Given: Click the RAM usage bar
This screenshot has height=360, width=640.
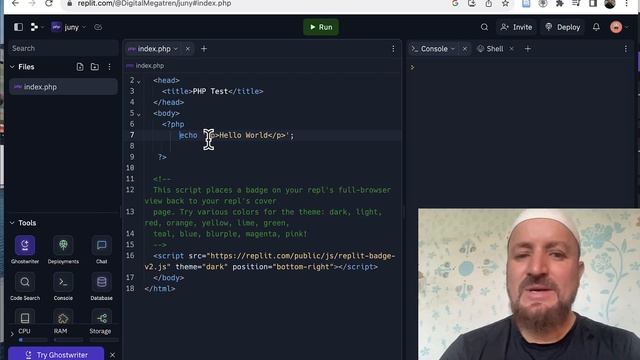Looking at the screenshot, I should 69,340.
